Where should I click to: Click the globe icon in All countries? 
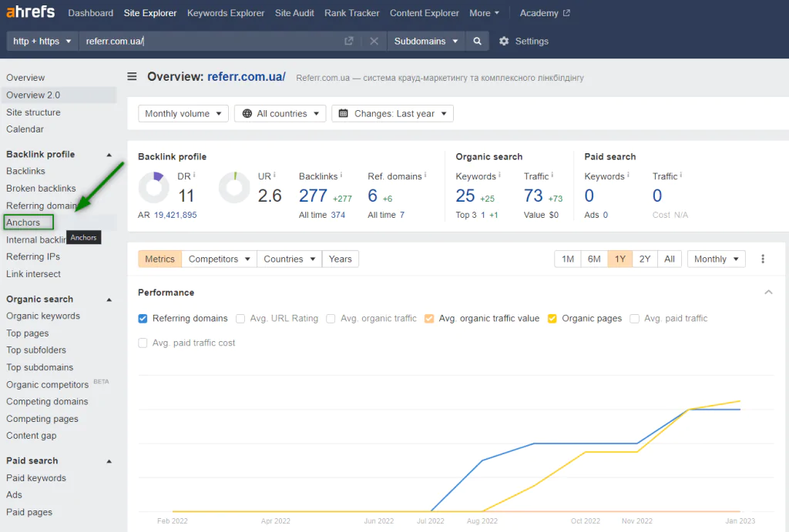[x=247, y=114]
